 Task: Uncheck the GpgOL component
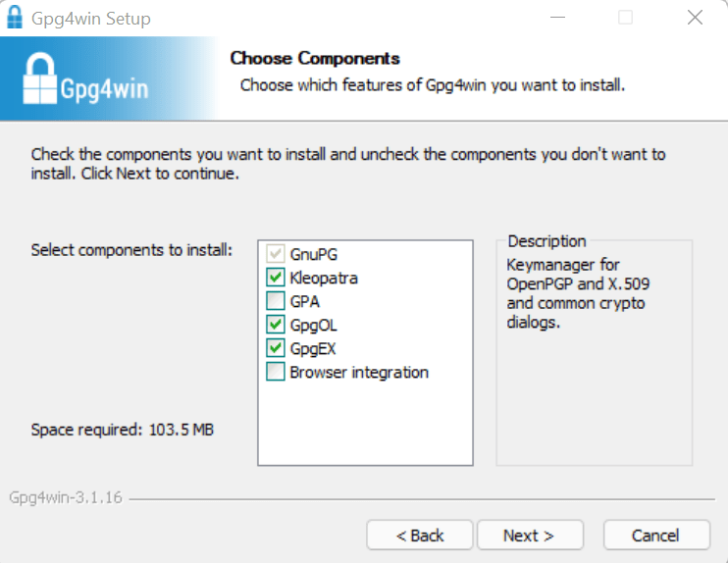click(x=276, y=325)
